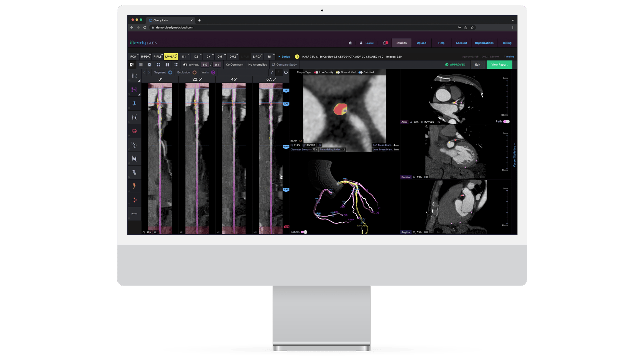Image resolution: width=644 pixels, height=362 pixels.
Task: Select the orange exclusion marker tool
Action: (x=134, y=186)
